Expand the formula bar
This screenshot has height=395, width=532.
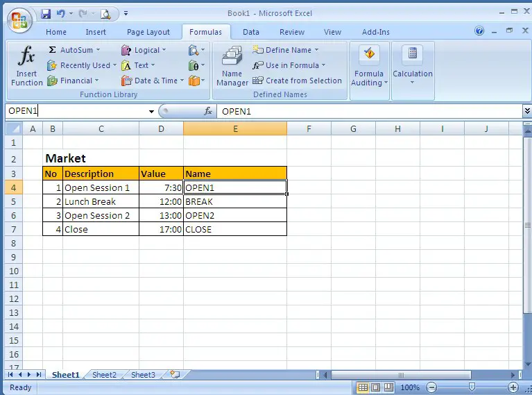point(527,111)
